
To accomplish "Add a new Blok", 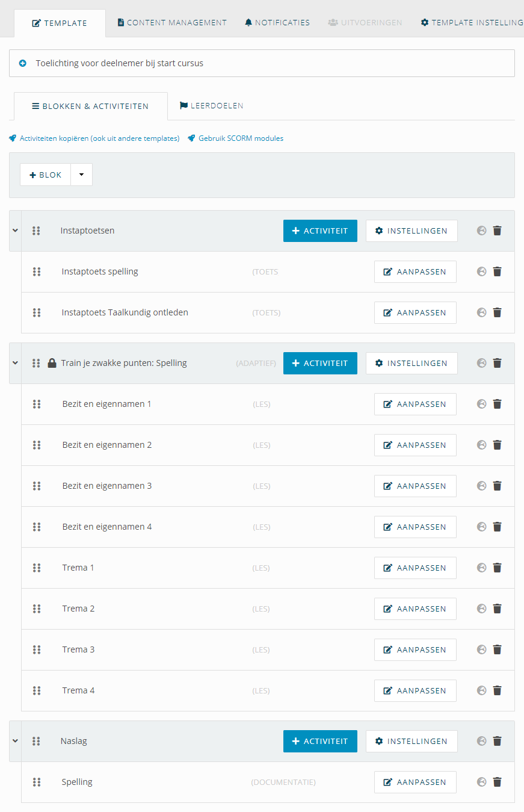I will [46, 175].
